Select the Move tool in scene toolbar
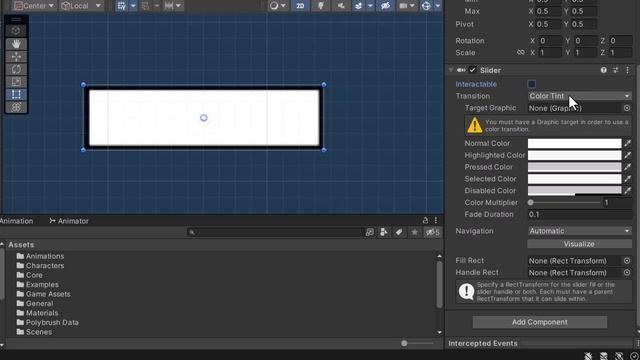Screen dimensions: 640x360 [x=16, y=56]
